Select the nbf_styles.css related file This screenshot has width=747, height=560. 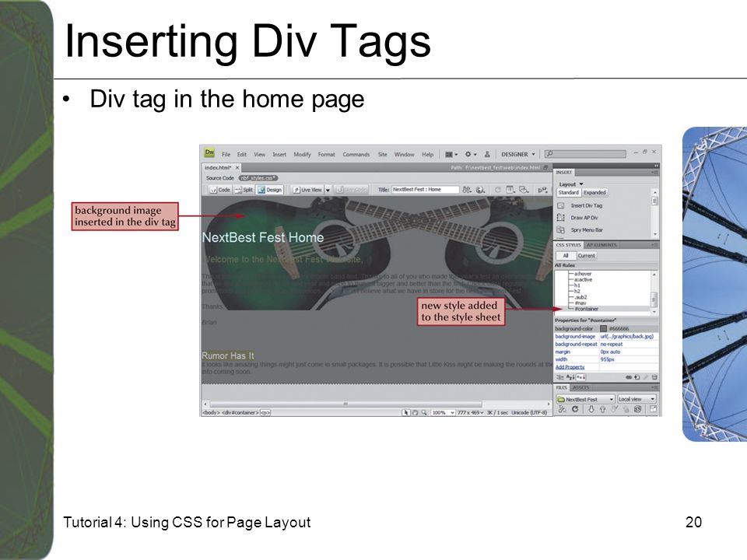coord(258,178)
